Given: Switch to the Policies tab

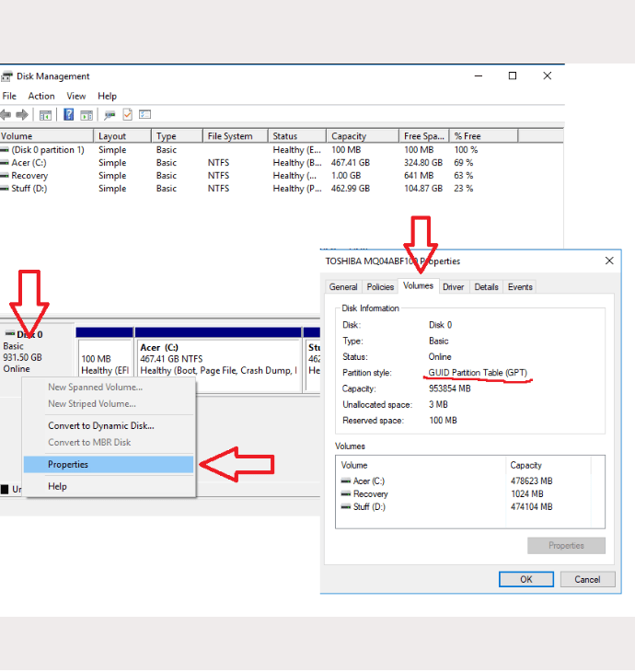Looking at the screenshot, I should pyautogui.click(x=380, y=286).
